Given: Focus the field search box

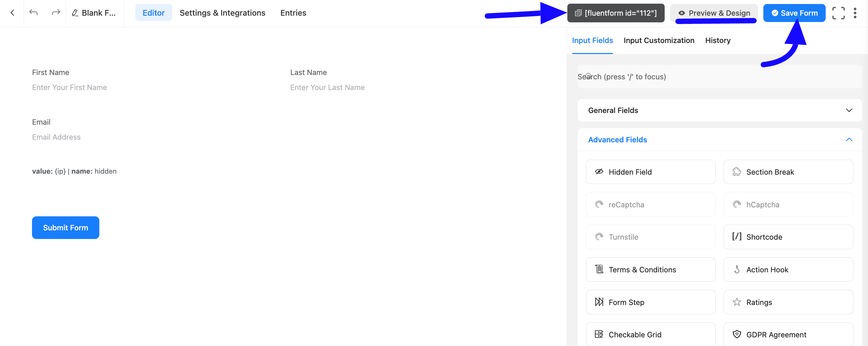Looking at the screenshot, I should click(719, 76).
